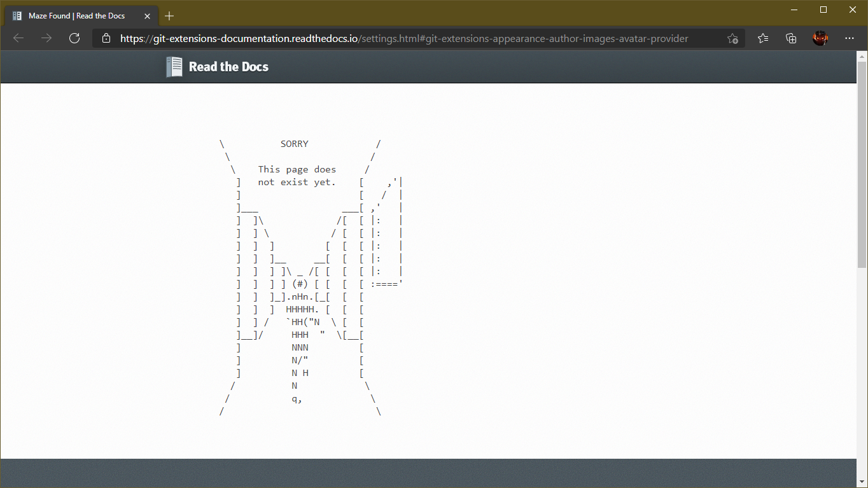Click the back navigation arrow

[18, 38]
